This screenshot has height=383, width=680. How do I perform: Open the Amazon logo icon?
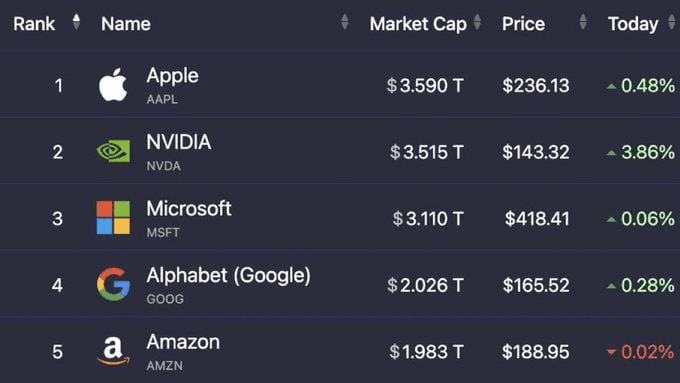tap(113, 350)
